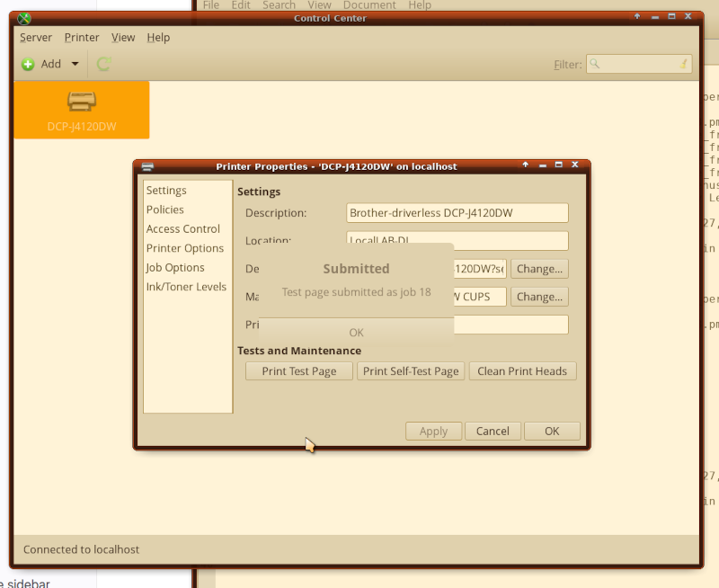Click the clear filter broom icon

coord(683,64)
